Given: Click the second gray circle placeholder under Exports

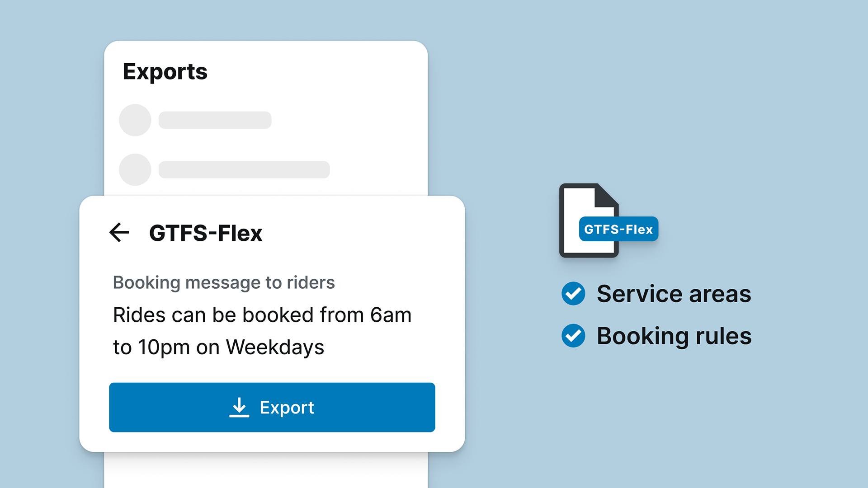Looking at the screenshot, I should tap(135, 169).
